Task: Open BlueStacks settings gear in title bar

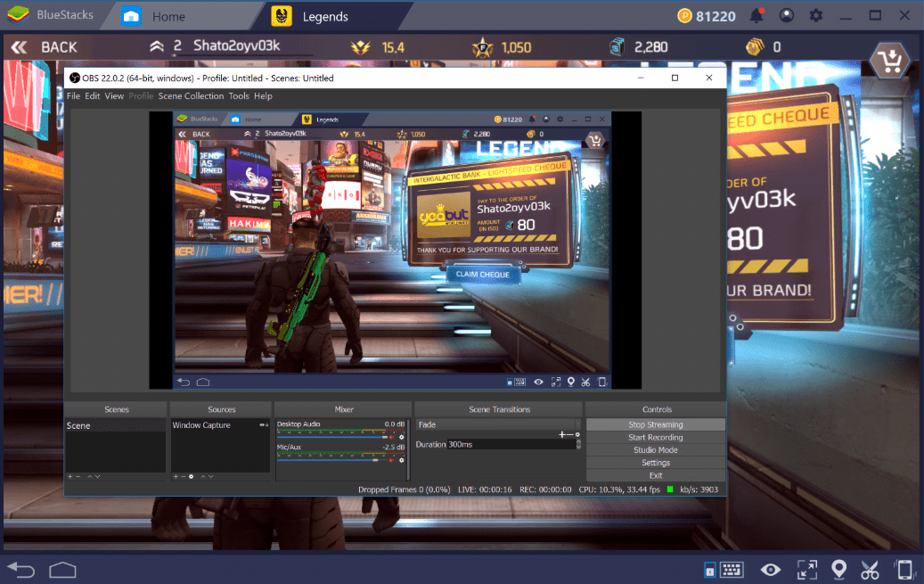Action: (x=816, y=15)
